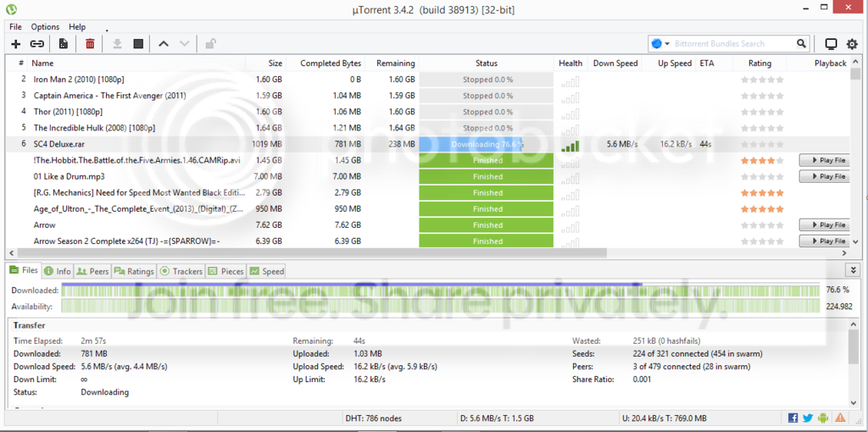The height and width of the screenshot is (432, 868).
Task: Click the uTorrent logo in title bar
Action: [x=11, y=8]
